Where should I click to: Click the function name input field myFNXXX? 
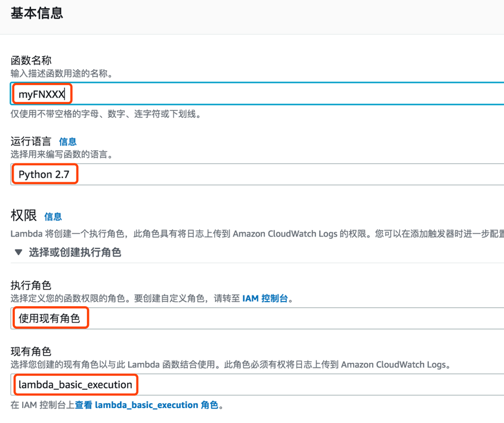tap(257, 94)
